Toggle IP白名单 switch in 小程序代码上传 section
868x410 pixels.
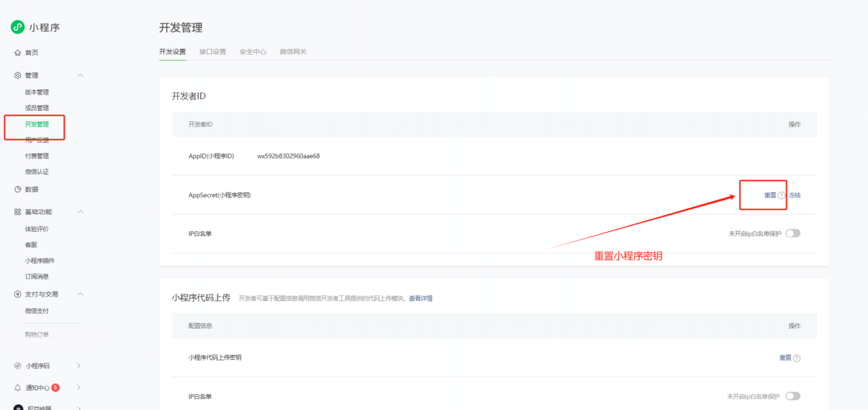792,396
